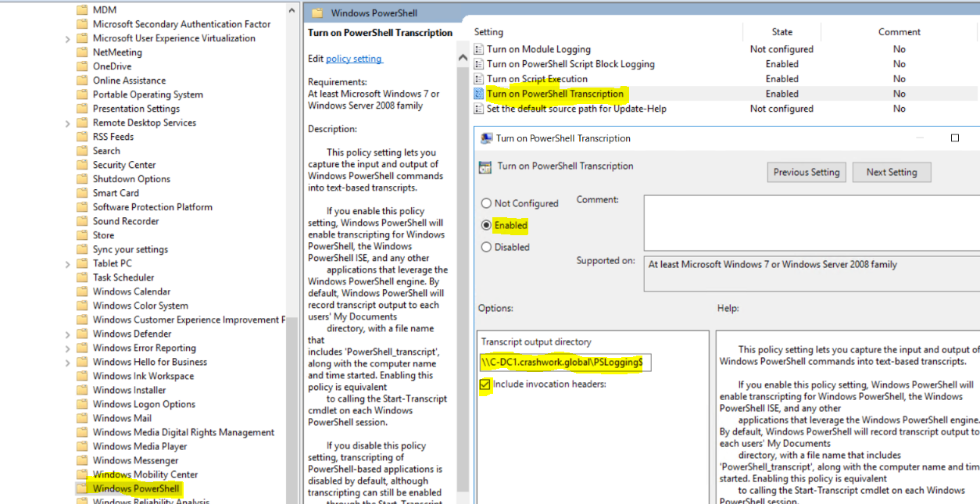This screenshot has width=980, height=504.
Task: Select the Enabled radio button
Action: pyautogui.click(x=486, y=225)
